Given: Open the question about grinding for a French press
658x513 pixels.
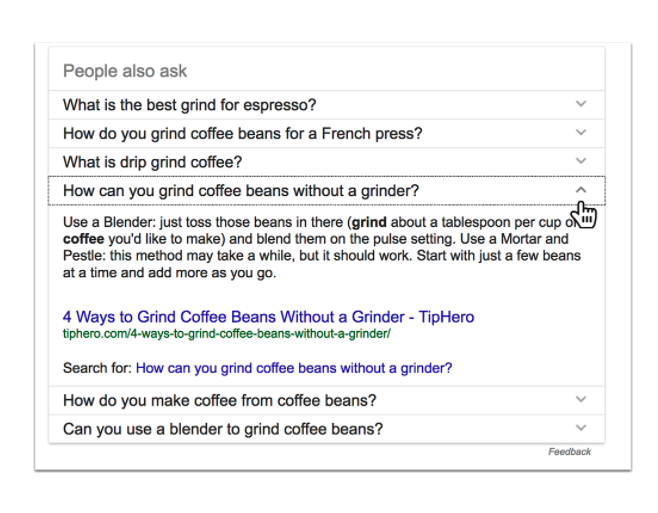Looking at the screenshot, I should [x=242, y=133].
